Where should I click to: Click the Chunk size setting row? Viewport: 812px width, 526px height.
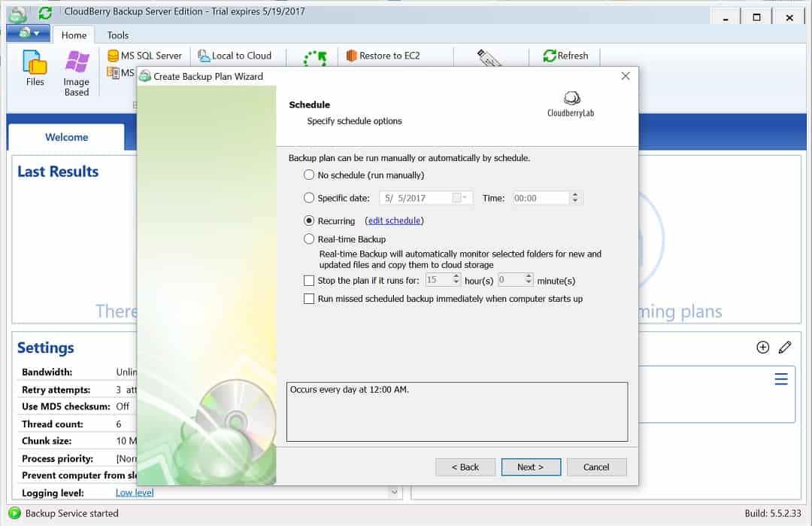tap(77, 441)
